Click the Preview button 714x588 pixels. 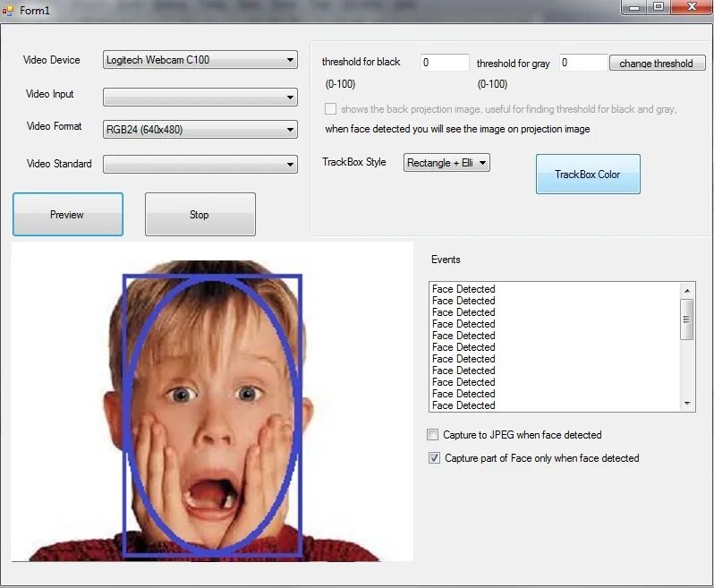click(x=68, y=215)
